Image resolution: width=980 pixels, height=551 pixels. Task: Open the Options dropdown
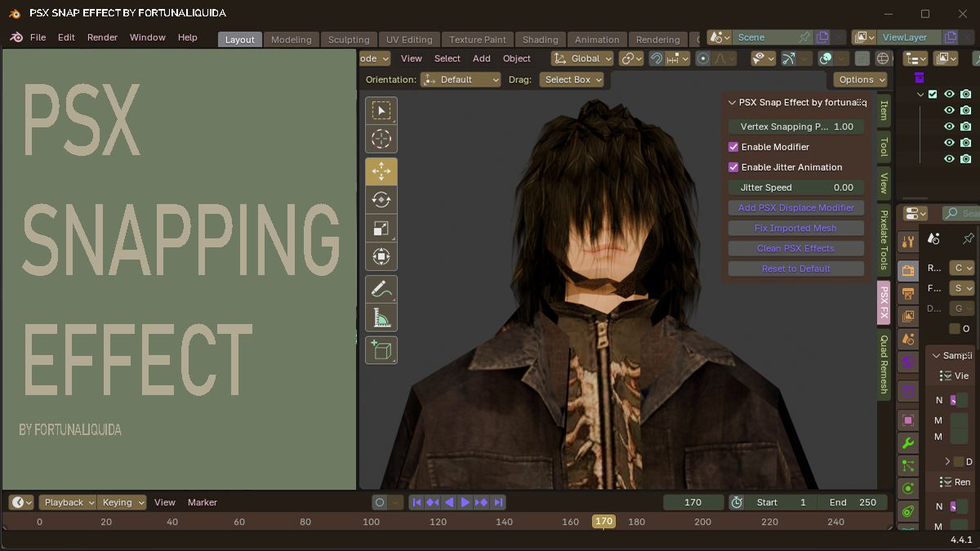(860, 79)
